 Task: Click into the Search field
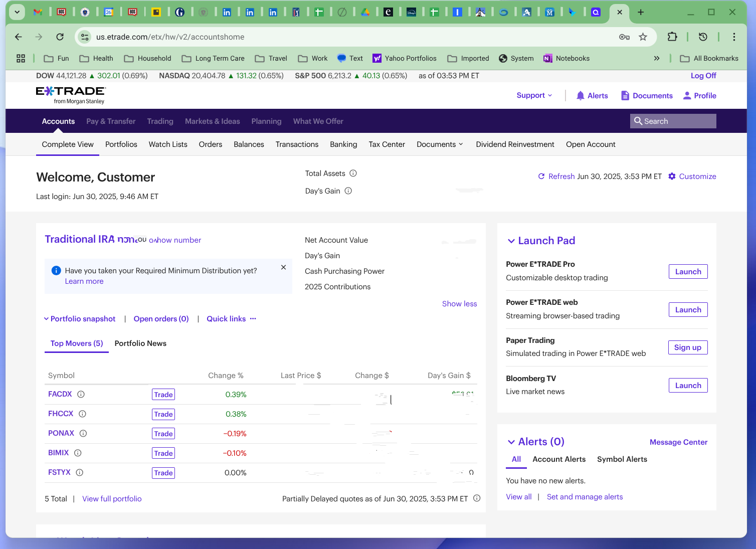(x=673, y=121)
